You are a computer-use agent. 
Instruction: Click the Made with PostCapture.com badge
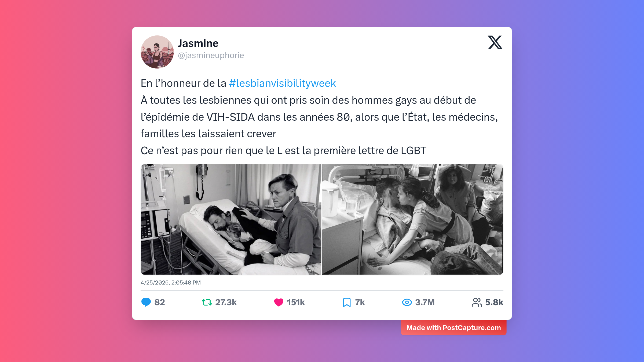pyautogui.click(x=453, y=328)
